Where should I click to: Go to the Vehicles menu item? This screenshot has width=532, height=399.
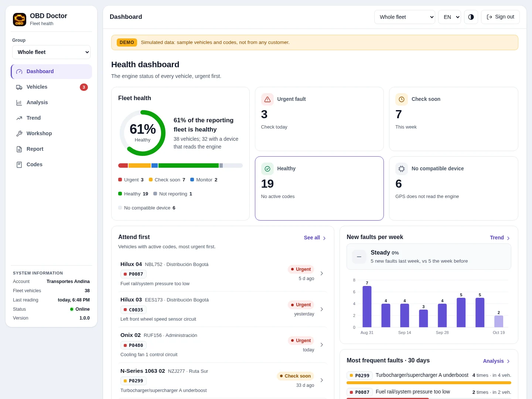tap(51, 87)
